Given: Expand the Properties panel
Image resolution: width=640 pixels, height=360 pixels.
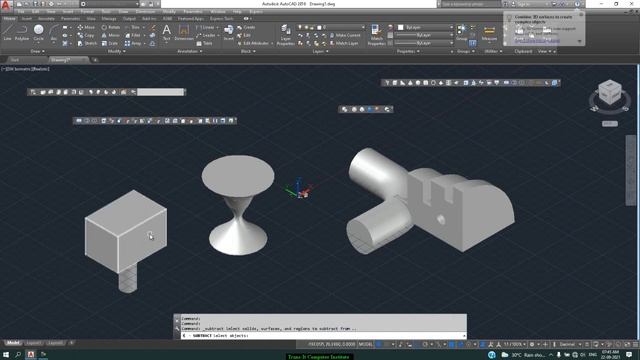Looking at the screenshot, I should click(408, 51).
